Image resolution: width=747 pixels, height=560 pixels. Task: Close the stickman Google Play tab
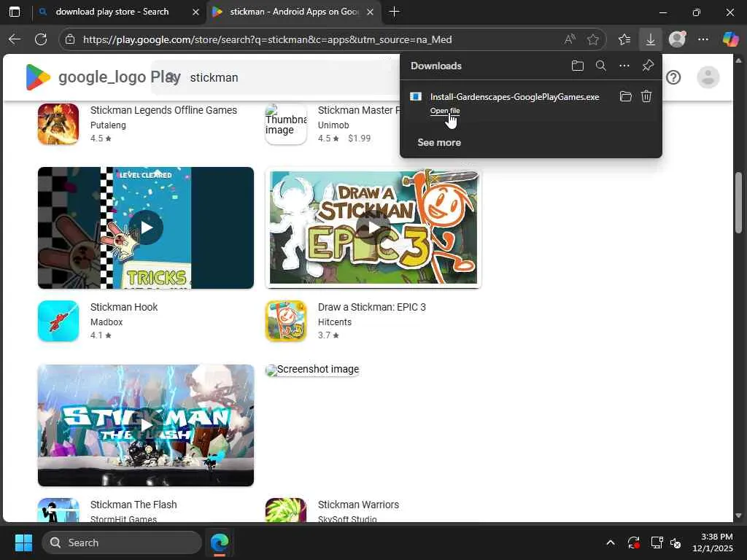click(370, 12)
